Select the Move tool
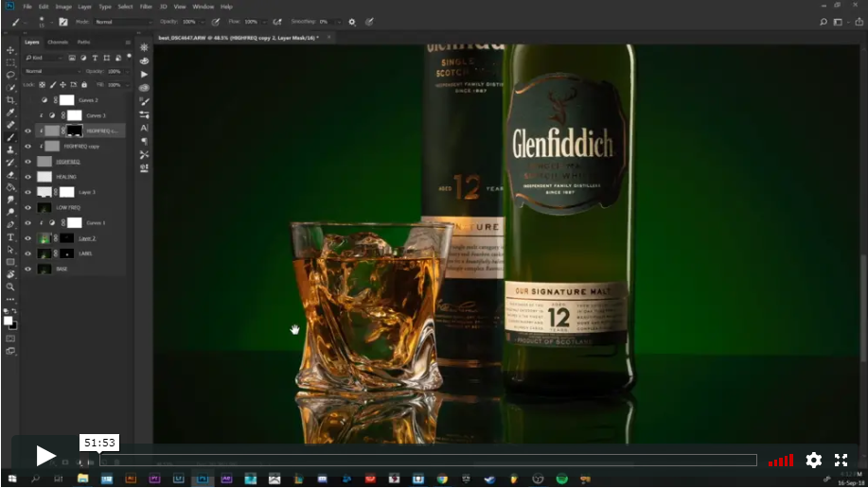This screenshot has height=488, width=868. (x=10, y=50)
